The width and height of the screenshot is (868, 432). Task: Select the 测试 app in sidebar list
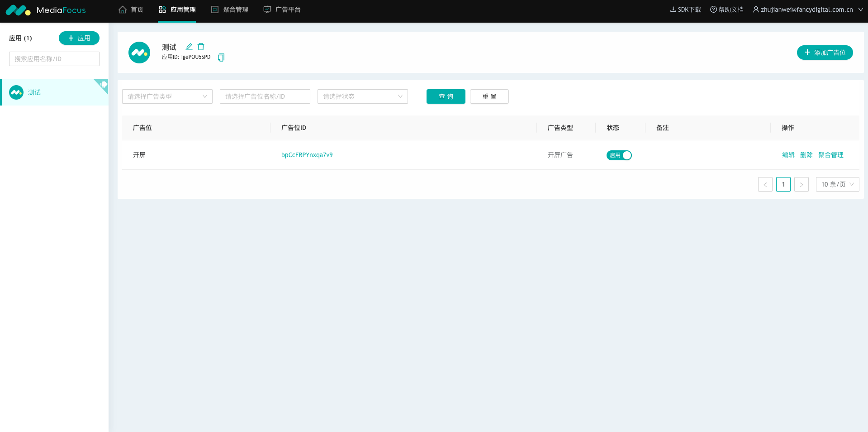34,92
